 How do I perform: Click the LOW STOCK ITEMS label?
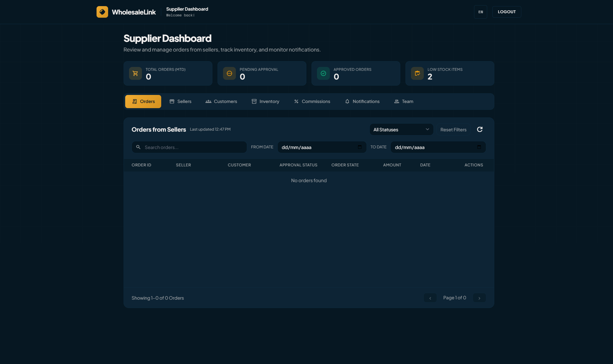point(445,70)
